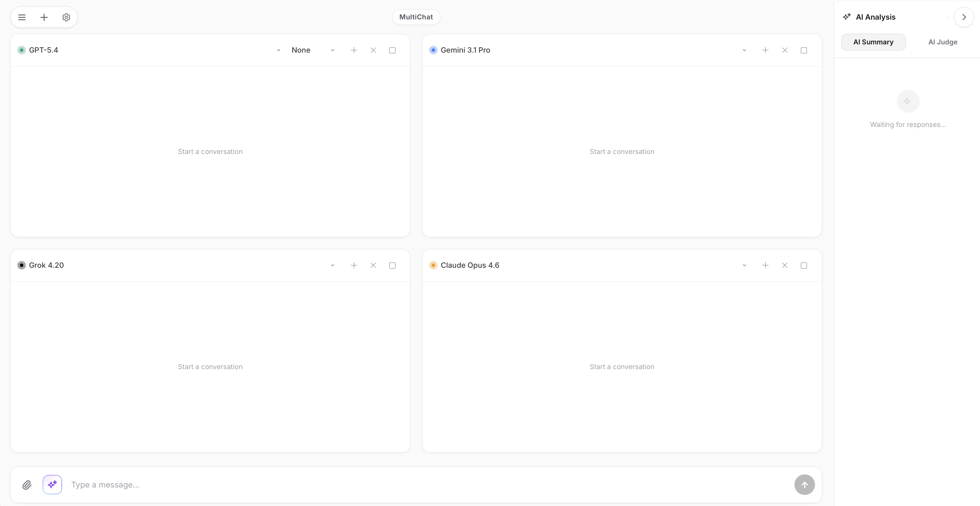
Task: Click the new chat plus icon in top toolbar
Action: (x=44, y=17)
